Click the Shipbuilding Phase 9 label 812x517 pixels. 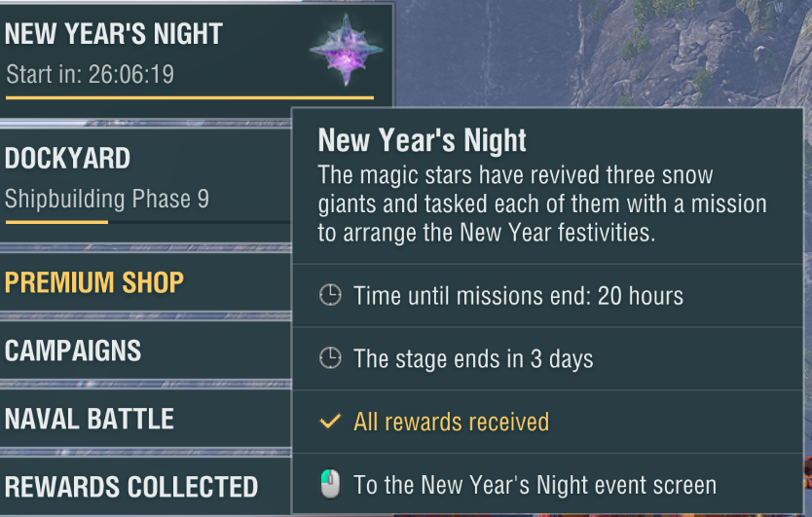click(x=107, y=200)
